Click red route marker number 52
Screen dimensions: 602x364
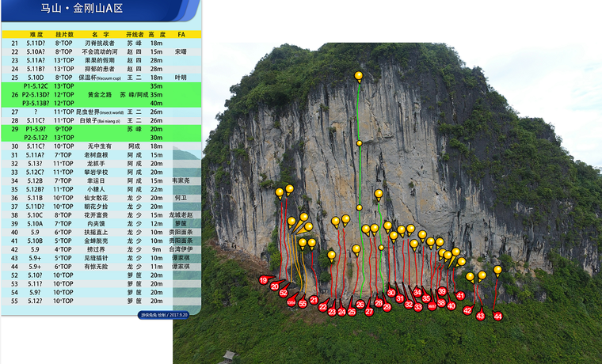pos(284,292)
